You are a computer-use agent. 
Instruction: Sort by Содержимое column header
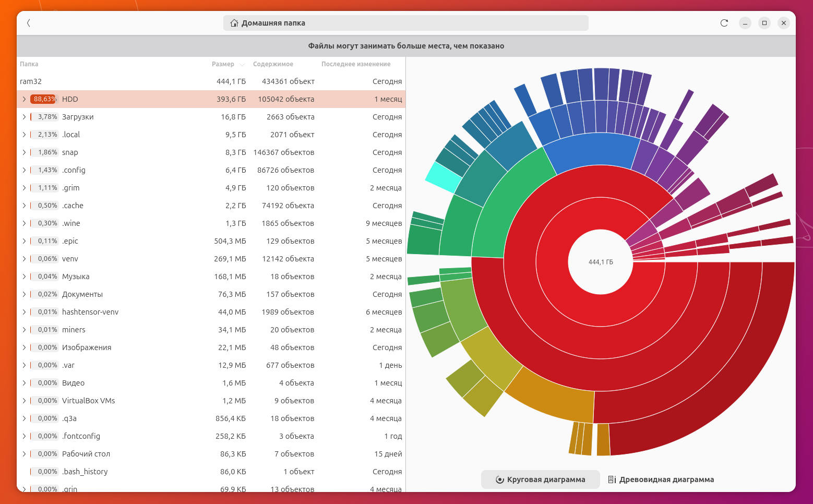click(273, 64)
